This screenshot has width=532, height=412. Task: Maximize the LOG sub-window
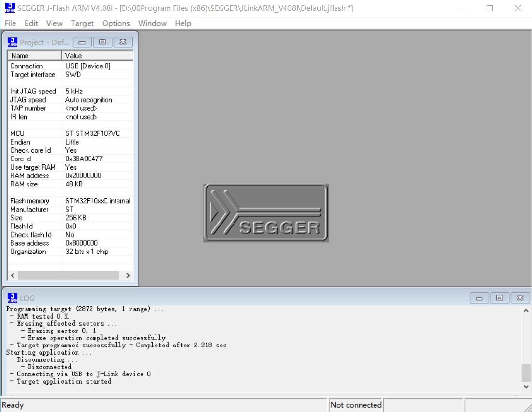click(x=499, y=298)
